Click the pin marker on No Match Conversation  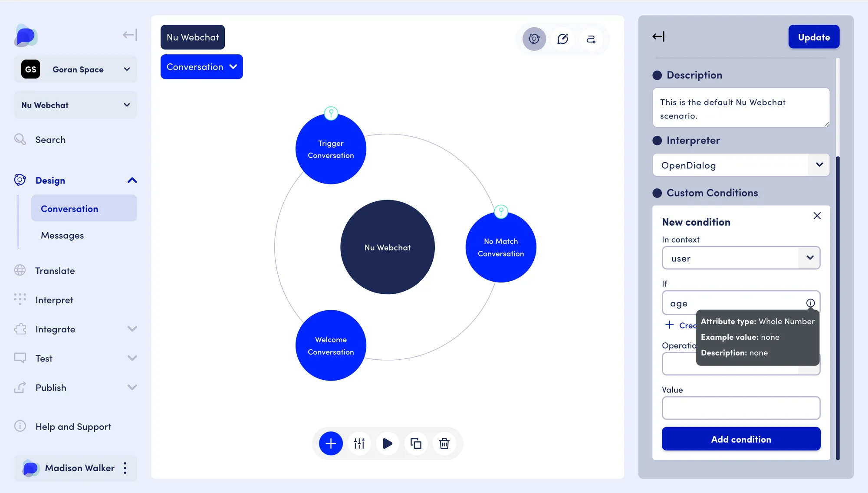click(x=501, y=212)
